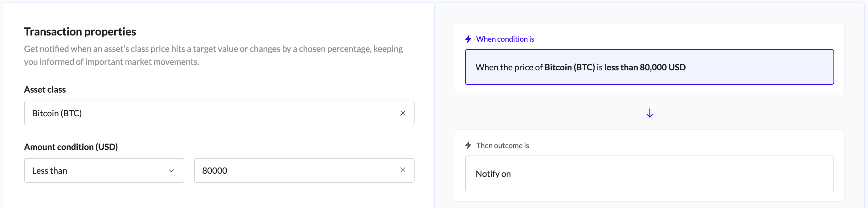Click the Asset class field label
868x208 pixels.
pos(45,90)
